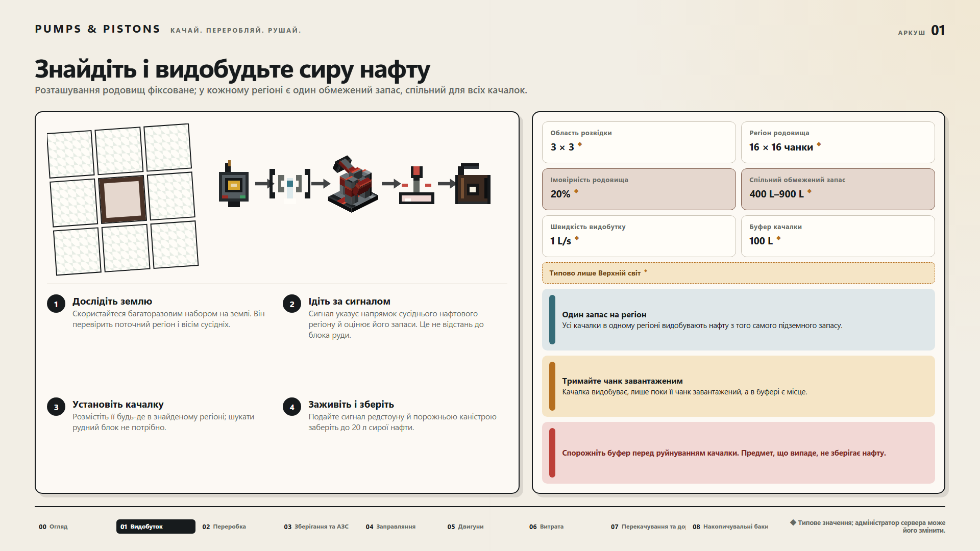The image size is (980, 551).
Task: Click the Буфер качалки 100 L card
Action: click(x=838, y=236)
